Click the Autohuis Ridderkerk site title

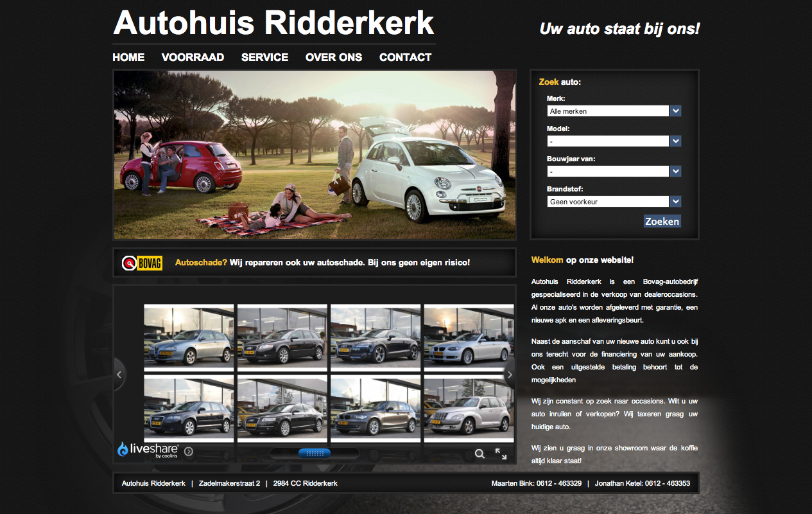point(274,23)
